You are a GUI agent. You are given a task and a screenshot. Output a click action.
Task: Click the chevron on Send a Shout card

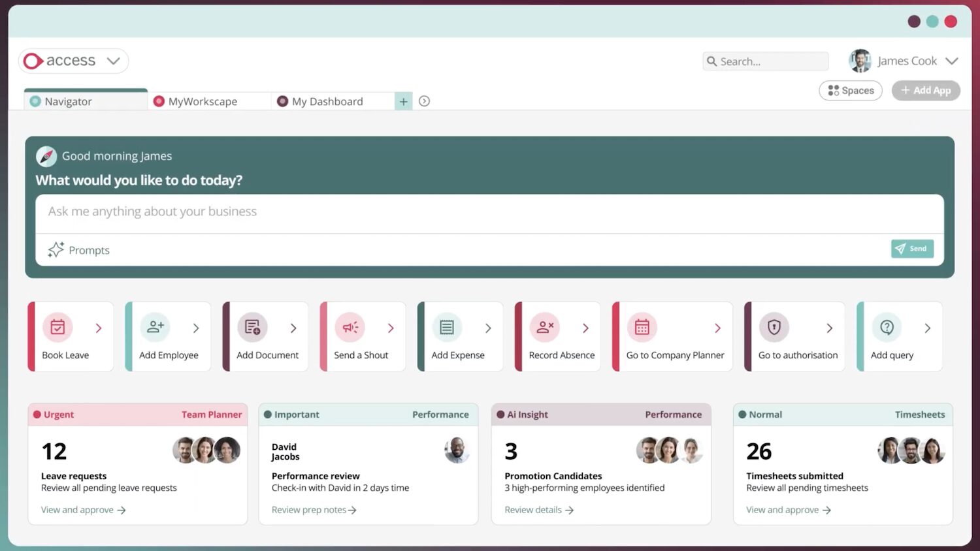(x=391, y=328)
